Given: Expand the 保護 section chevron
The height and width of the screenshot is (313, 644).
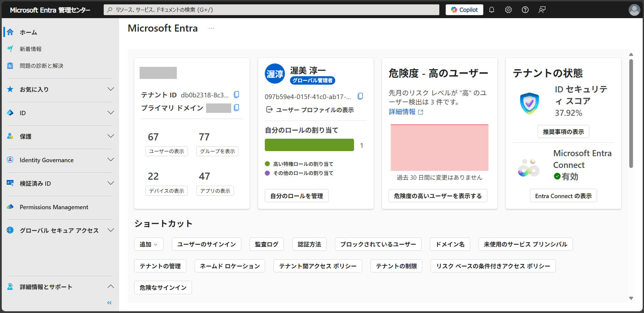Looking at the screenshot, I should [x=111, y=136].
